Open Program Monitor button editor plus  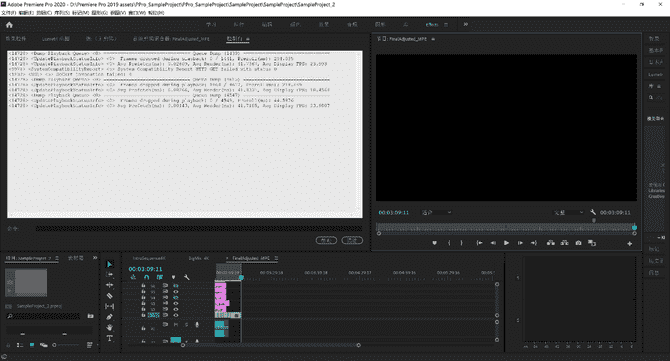tap(629, 244)
